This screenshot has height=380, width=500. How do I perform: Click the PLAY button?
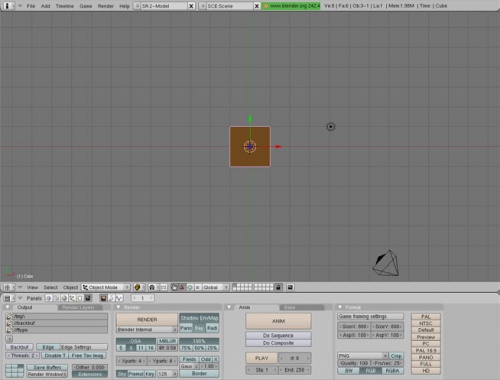click(262, 358)
